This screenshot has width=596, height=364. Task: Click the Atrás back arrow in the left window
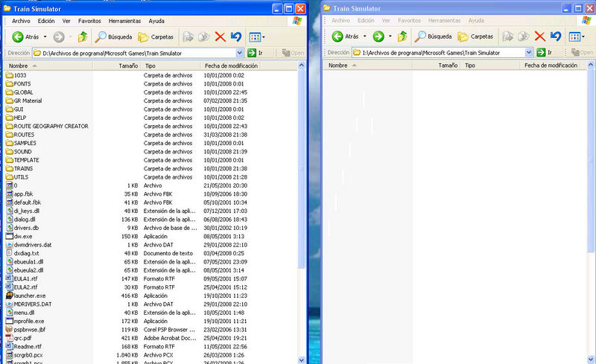click(x=26, y=36)
